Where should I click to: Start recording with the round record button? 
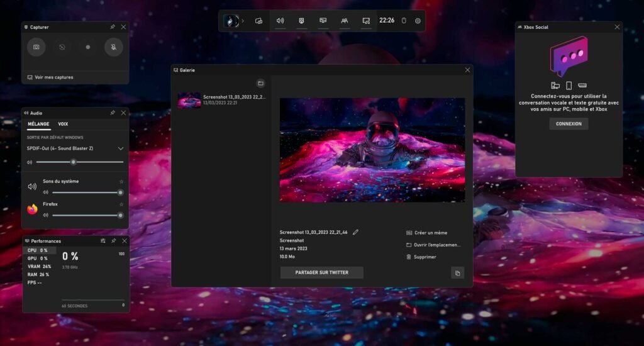pos(88,47)
